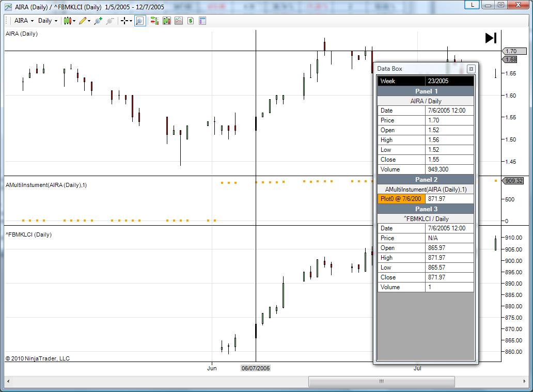Expand the drawing tools dropdown arrow
This screenshot has height=392, width=533.
[89, 21]
